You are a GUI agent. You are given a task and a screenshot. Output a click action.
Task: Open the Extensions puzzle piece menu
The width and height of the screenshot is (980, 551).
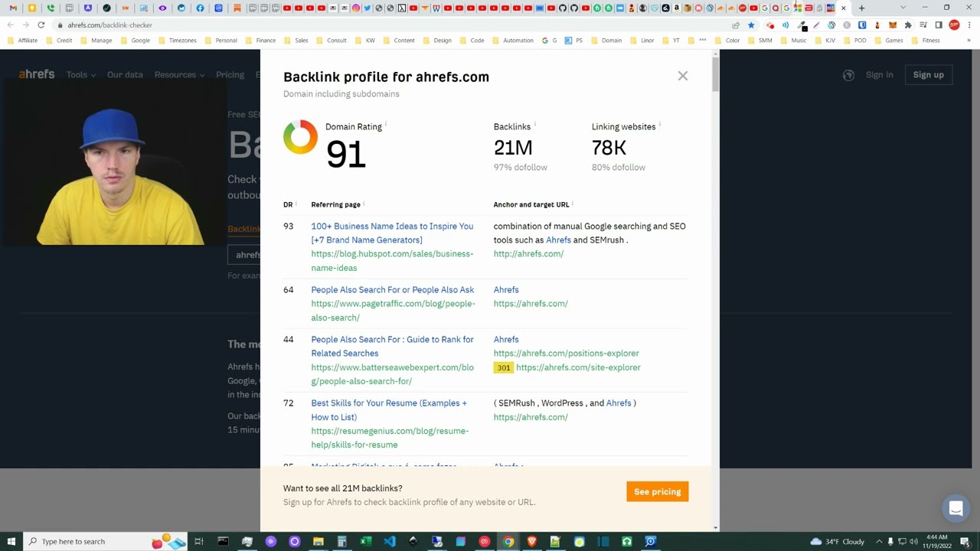pos(908,25)
